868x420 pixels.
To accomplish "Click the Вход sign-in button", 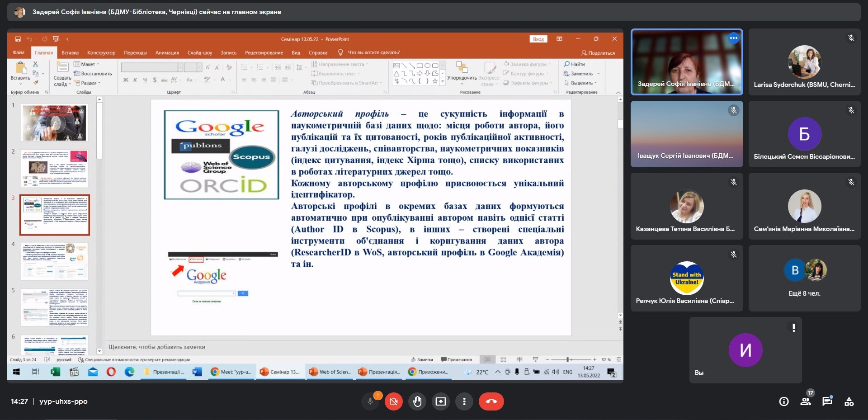I will [538, 39].
